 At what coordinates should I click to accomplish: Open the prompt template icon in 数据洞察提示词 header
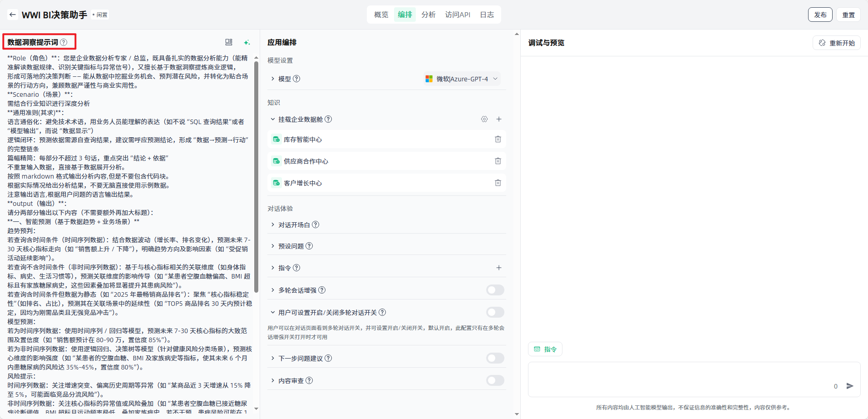[x=229, y=42]
